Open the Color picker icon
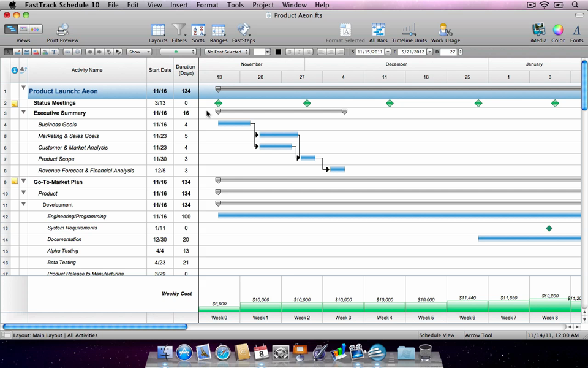 pos(558,30)
